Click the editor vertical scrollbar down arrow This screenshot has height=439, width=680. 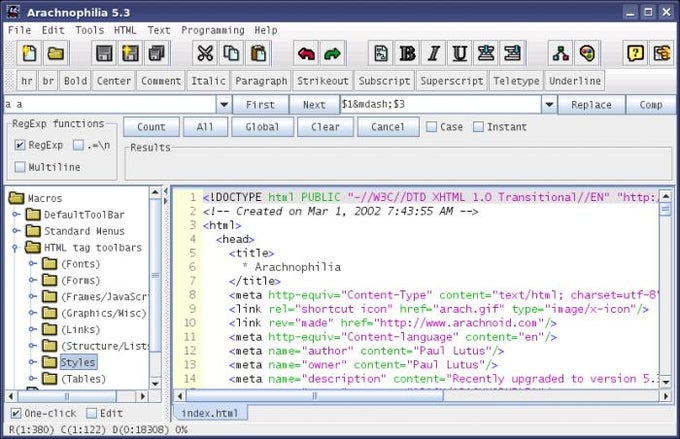pos(665,383)
